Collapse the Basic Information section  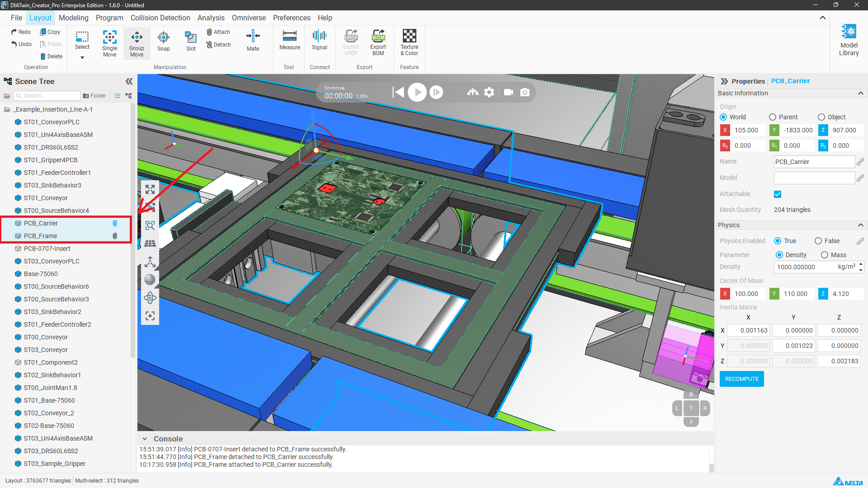coord(860,93)
